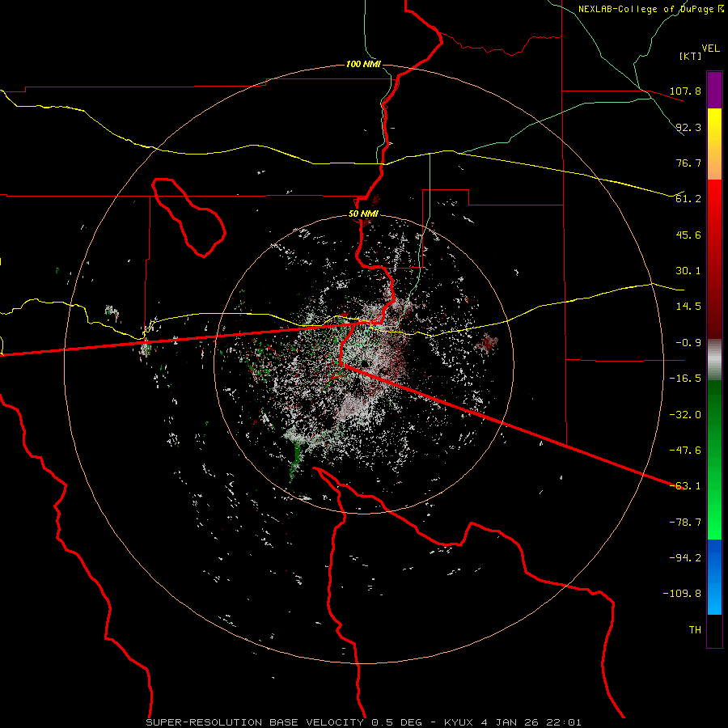The width and height of the screenshot is (728, 728).
Task: Select the -0.9 velocity legend value
Action: (x=688, y=343)
